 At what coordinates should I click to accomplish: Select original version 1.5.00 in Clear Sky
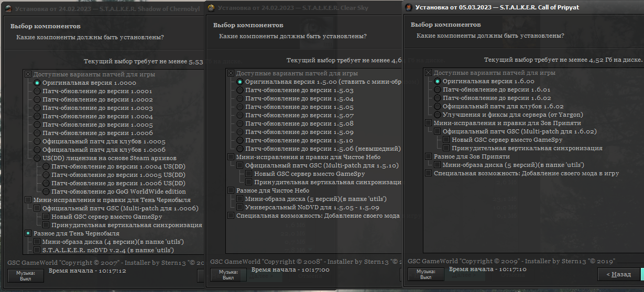point(240,82)
